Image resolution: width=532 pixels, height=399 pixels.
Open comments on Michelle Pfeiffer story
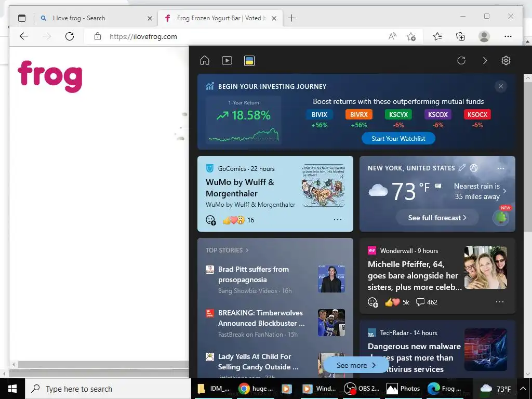click(427, 302)
